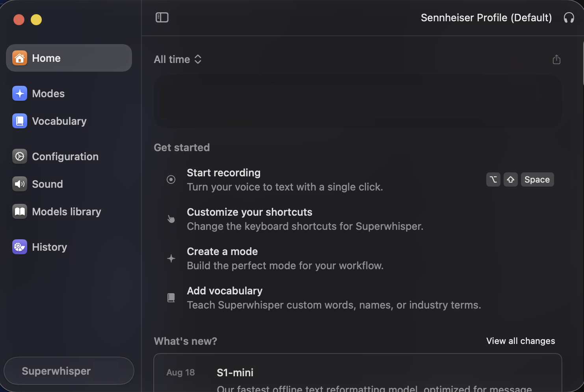This screenshot has width=584, height=392.
Task: Click the Models library open-book icon
Action: (20, 211)
